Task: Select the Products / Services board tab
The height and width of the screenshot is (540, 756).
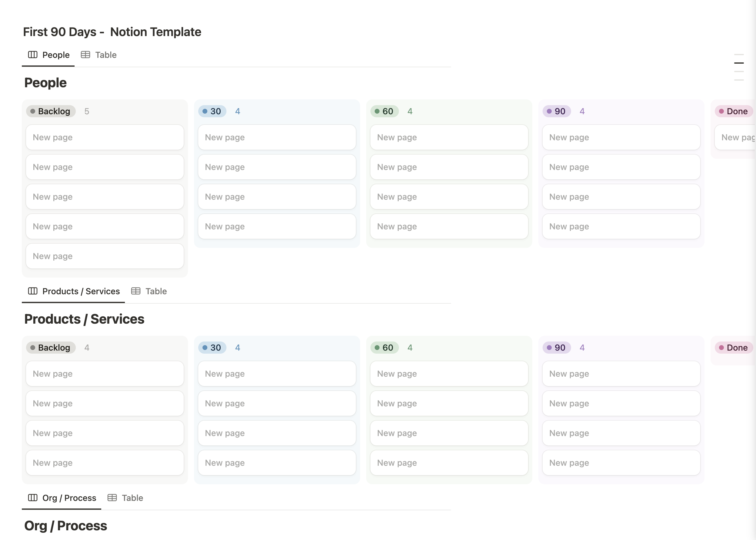Action: (x=81, y=291)
